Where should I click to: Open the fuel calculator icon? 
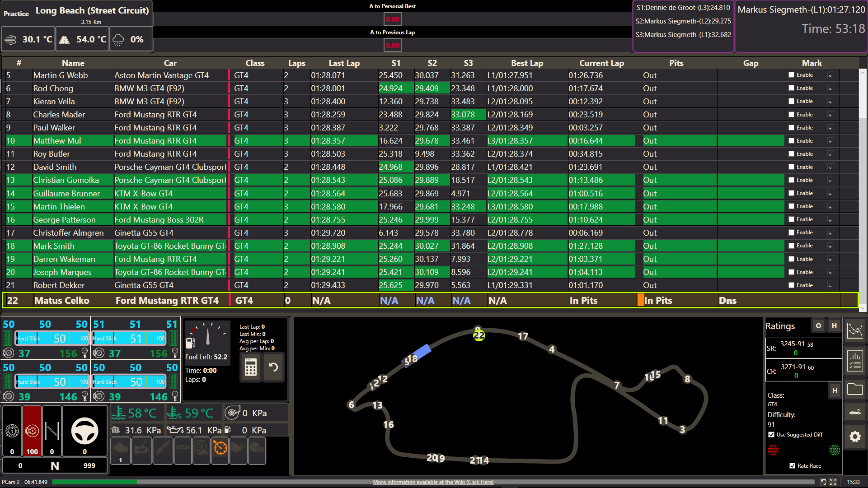[251, 367]
